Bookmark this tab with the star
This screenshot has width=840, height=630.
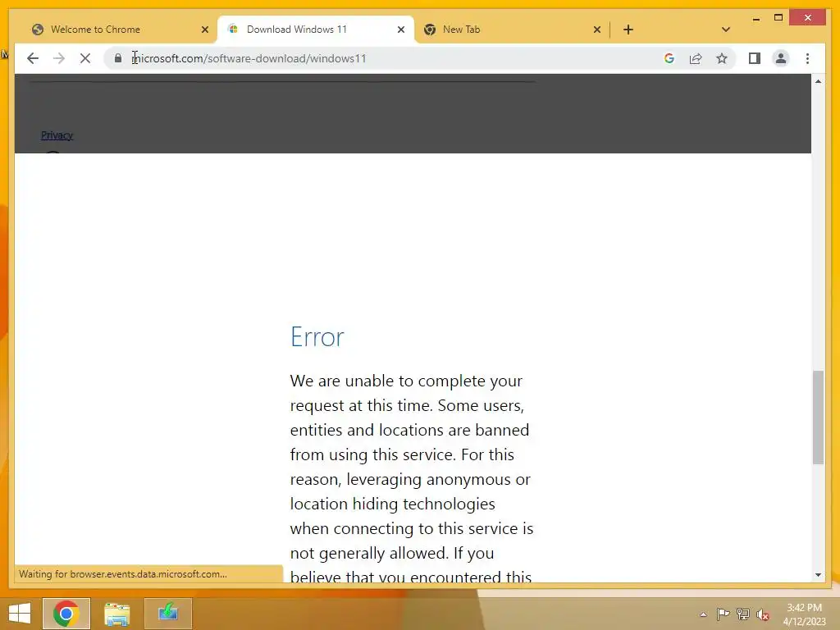click(x=722, y=58)
